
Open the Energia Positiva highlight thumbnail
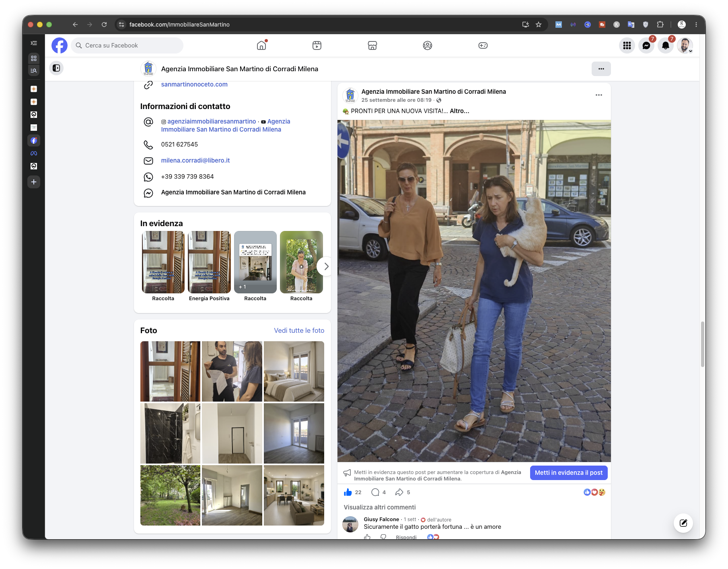[x=209, y=262]
